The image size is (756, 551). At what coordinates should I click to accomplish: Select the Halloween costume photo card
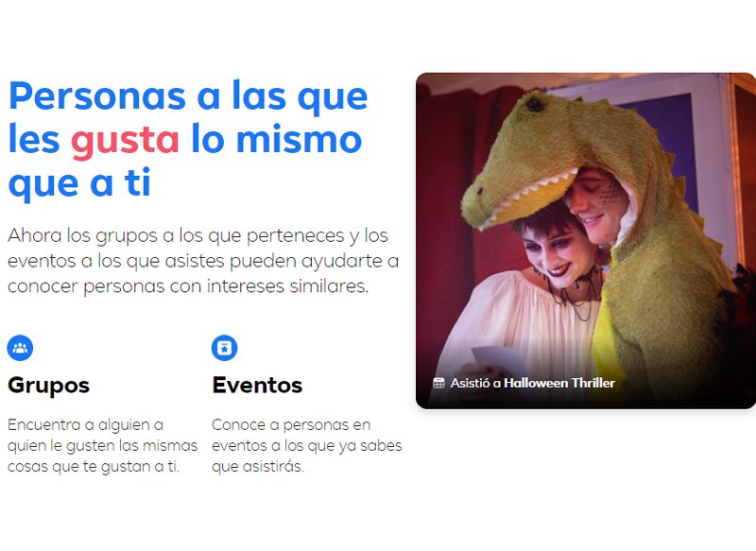point(586,241)
